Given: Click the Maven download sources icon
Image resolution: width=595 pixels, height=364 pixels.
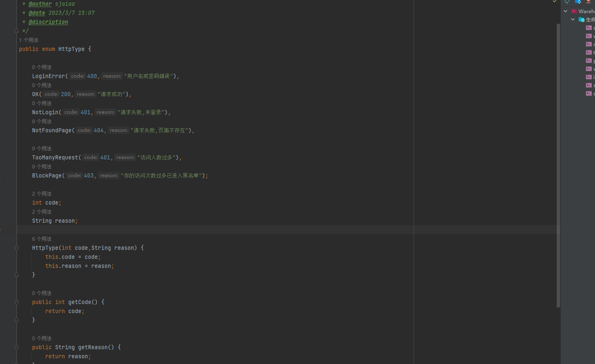Looking at the screenshot, I should pyautogui.click(x=588, y=2).
